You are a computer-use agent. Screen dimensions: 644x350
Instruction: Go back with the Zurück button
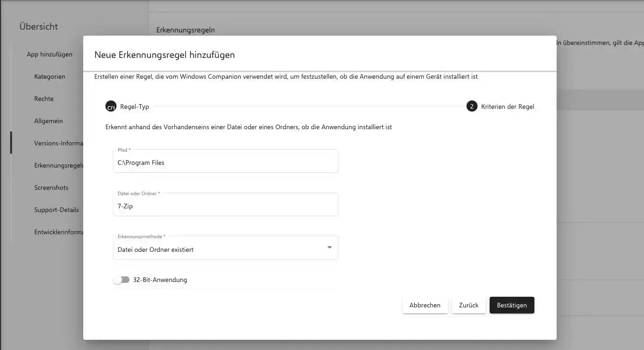click(468, 305)
